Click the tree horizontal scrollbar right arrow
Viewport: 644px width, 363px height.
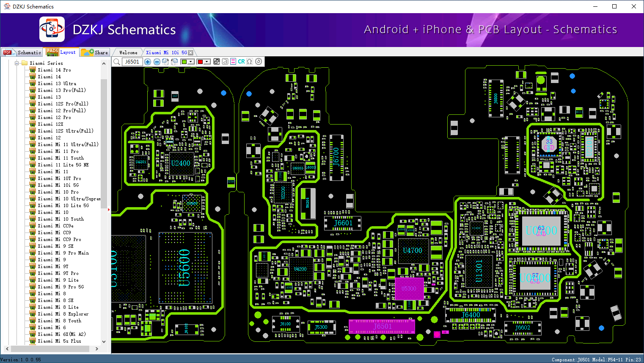[97, 349]
